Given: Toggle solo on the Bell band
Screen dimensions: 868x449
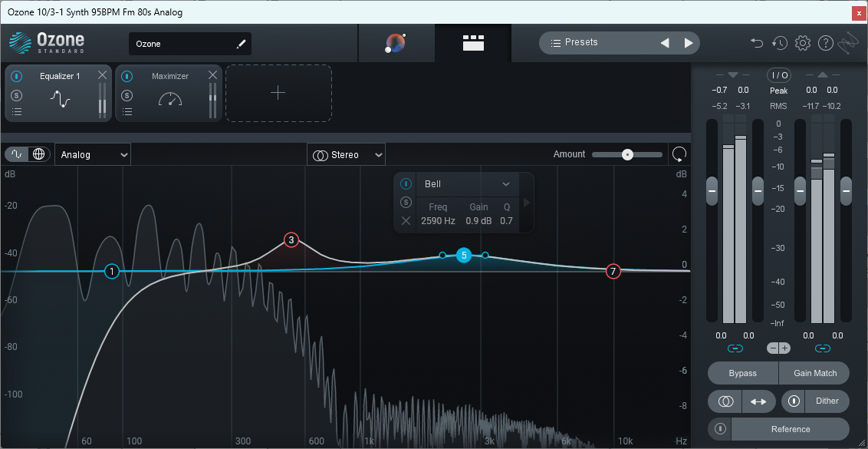Looking at the screenshot, I should (406, 202).
